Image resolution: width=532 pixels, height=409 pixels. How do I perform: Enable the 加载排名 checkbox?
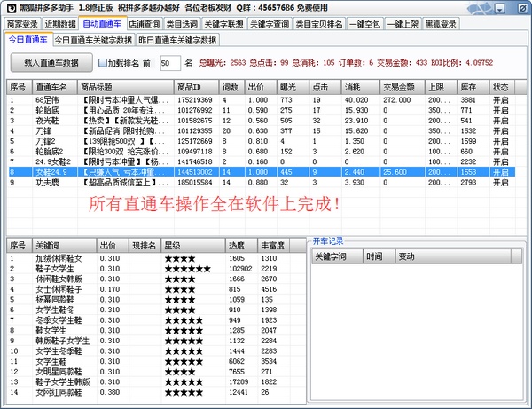[103, 64]
